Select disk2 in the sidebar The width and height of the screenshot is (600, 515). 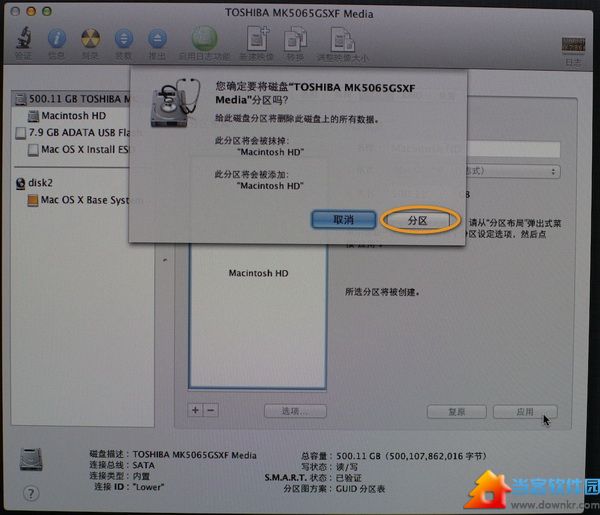[x=34, y=183]
